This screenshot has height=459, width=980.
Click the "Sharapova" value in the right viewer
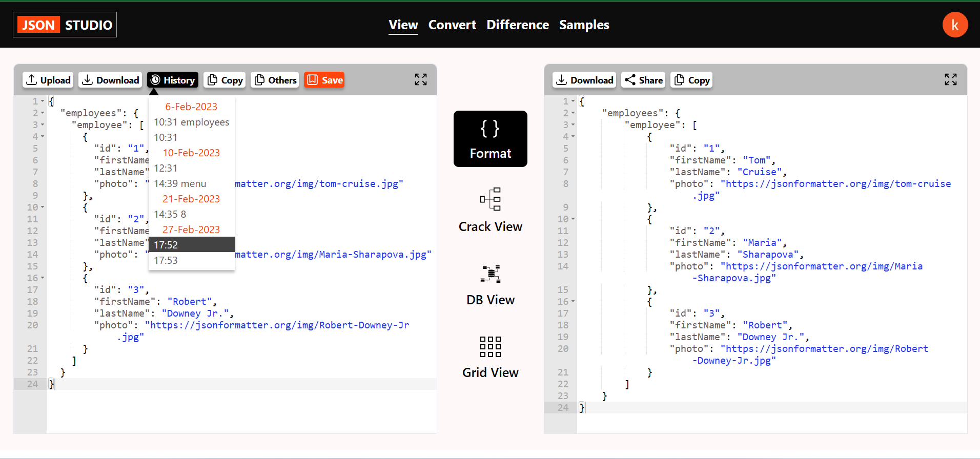click(768, 255)
